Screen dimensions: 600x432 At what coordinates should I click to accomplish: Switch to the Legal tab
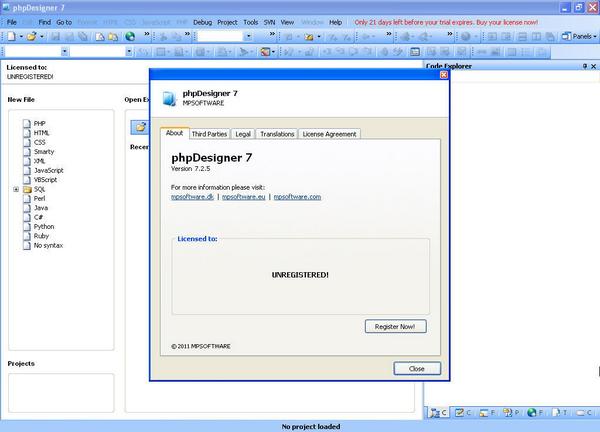(x=243, y=134)
